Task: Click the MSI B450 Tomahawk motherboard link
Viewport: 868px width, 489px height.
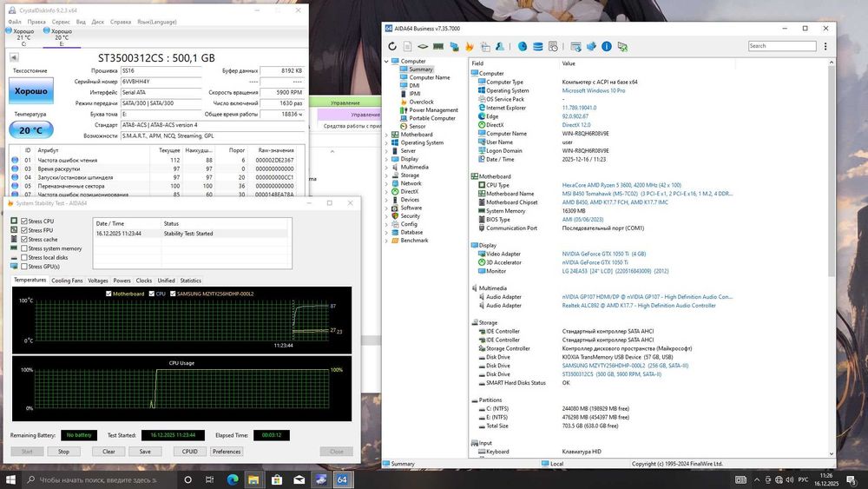Action: (x=648, y=194)
